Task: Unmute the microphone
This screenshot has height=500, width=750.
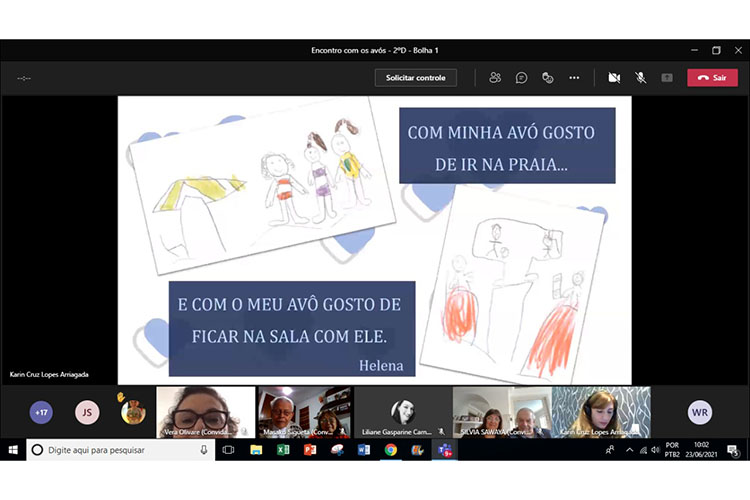Action: pyautogui.click(x=640, y=78)
